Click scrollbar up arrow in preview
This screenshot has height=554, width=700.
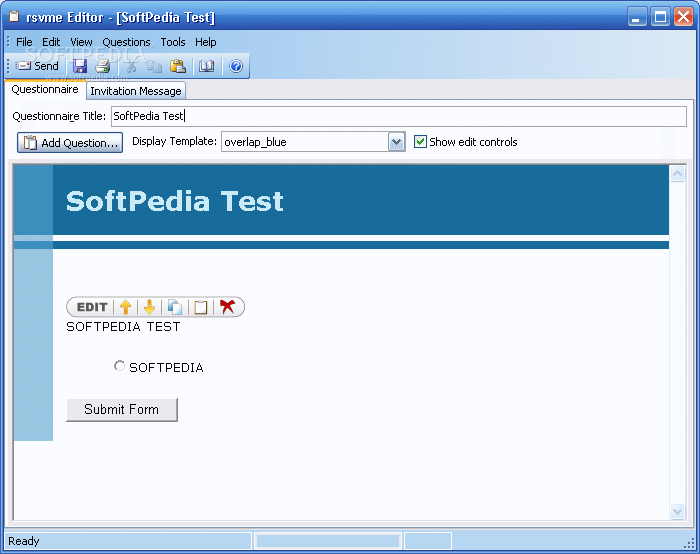pyautogui.click(x=677, y=174)
